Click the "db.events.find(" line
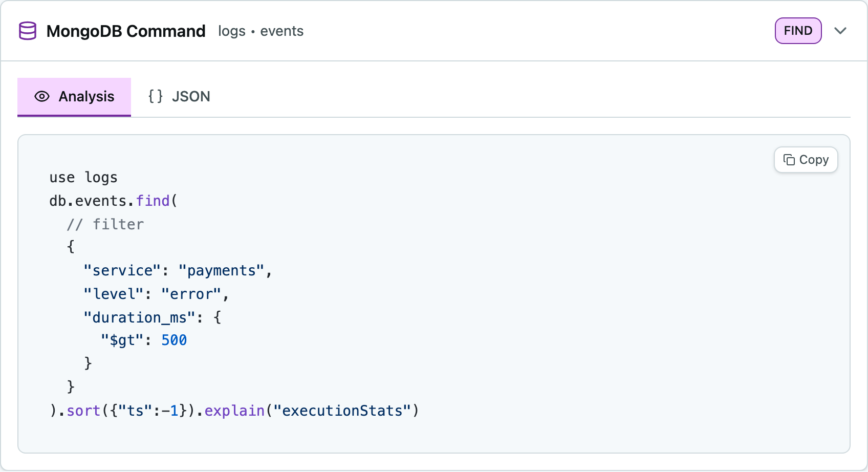Viewport: 868px width, 472px height. pos(113,201)
